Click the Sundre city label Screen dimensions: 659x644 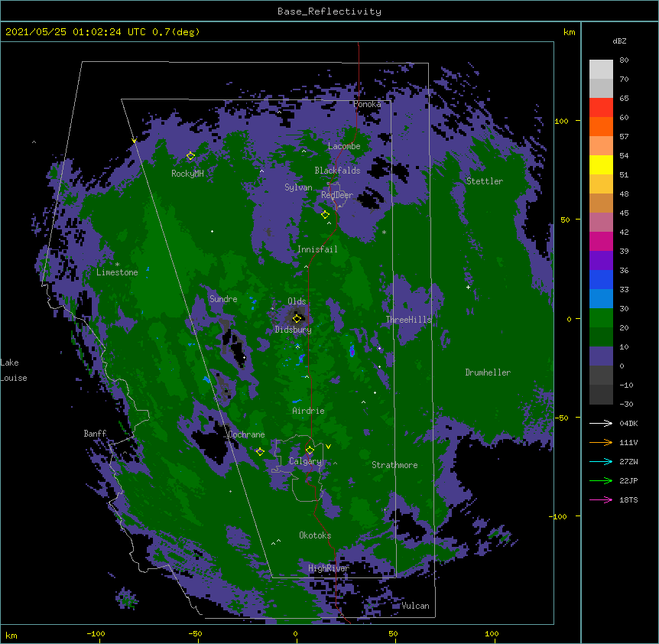pyautogui.click(x=223, y=299)
